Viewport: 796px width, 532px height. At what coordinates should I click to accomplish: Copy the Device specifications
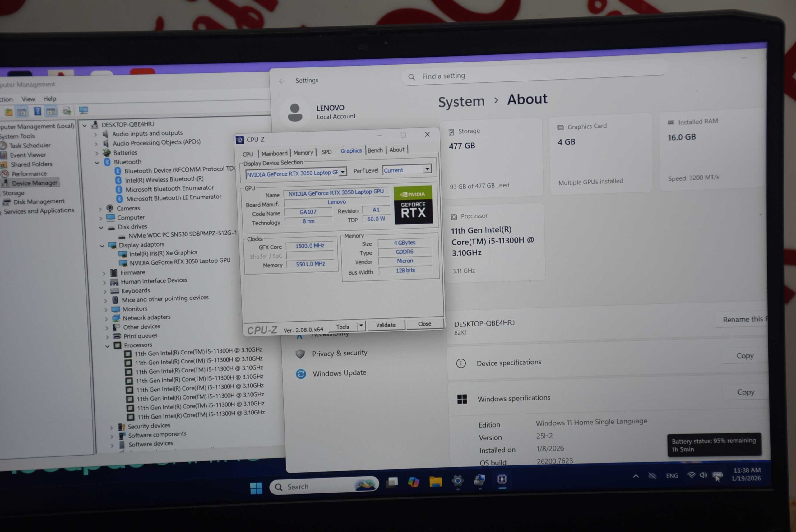coord(745,356)
